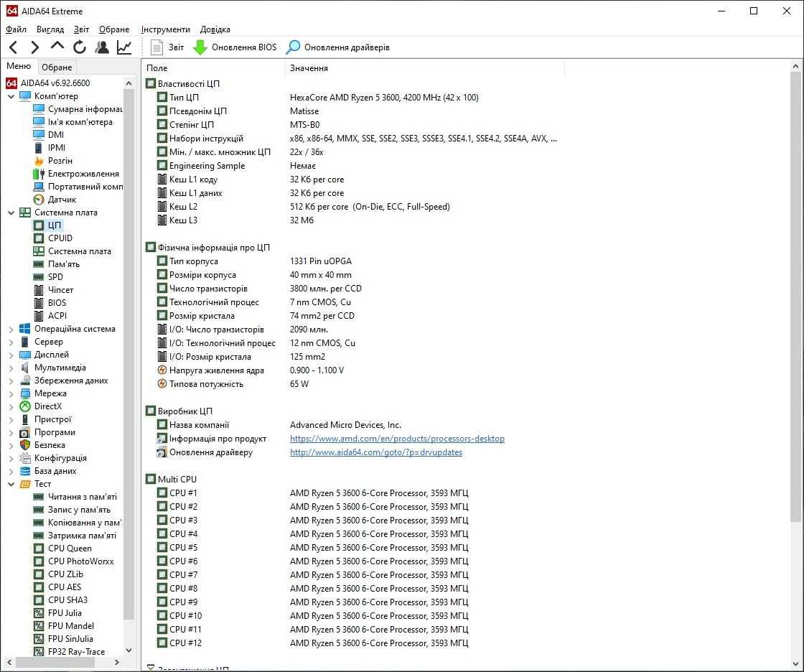Click Оновлення драйверів magnifier button
The width and height of the screenshot is (804, 672).
(337, 47)
